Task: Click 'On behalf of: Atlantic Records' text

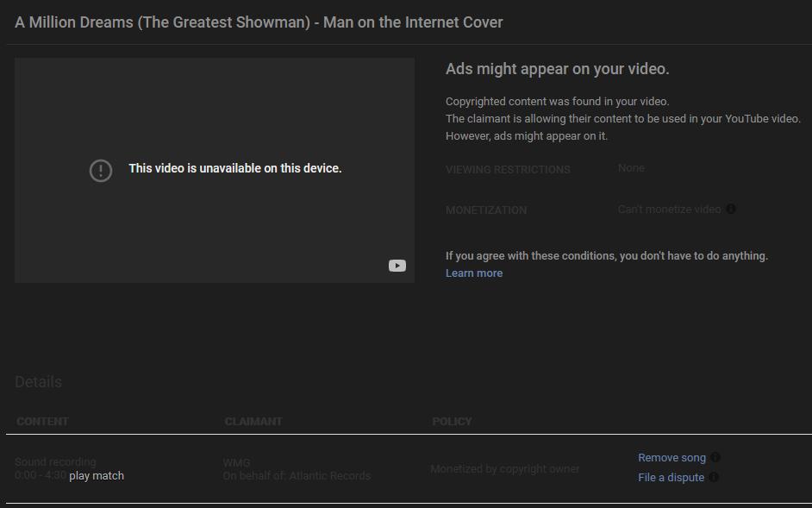Action: pyautogui.click(x=297, y=476)
